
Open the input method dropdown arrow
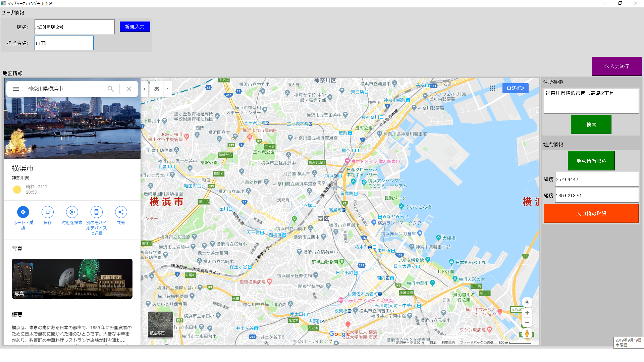pos(167,89)
